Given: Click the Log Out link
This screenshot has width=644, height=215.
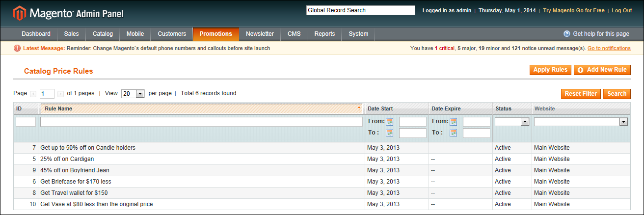Looking at the screenshot, I should coord(621,10).
